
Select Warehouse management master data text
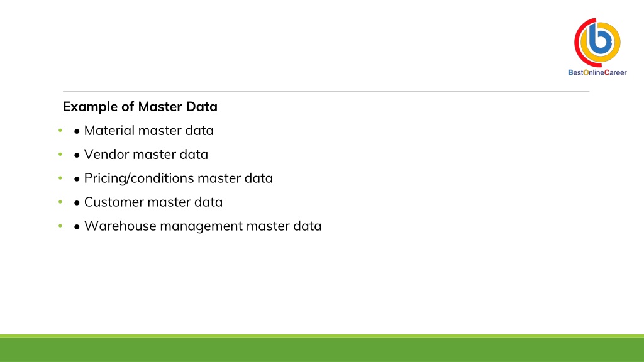click(x=203, y=226)
